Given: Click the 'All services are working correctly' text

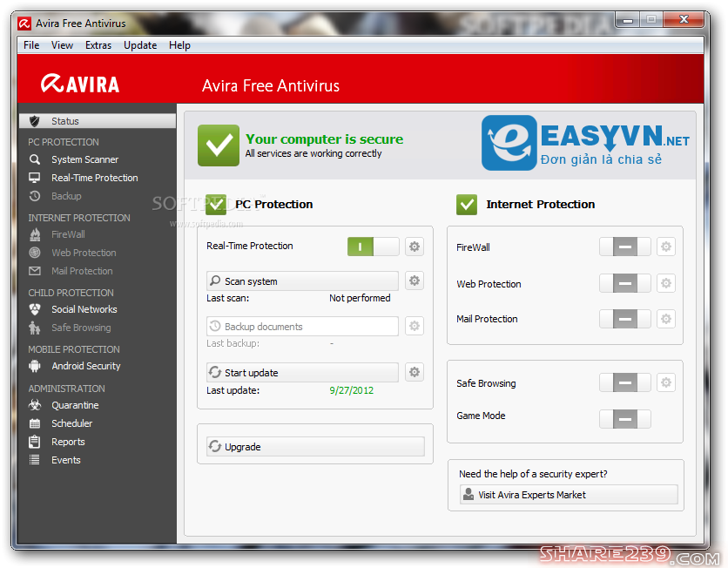Looking at the screenshot, I should click(313, 153).
